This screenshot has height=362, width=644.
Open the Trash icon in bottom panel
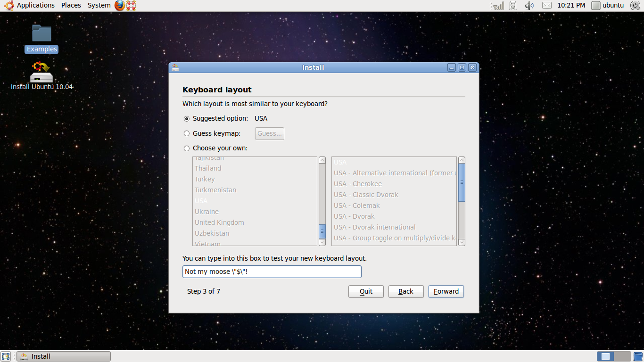pyautogui.click(x=638, y=356)
